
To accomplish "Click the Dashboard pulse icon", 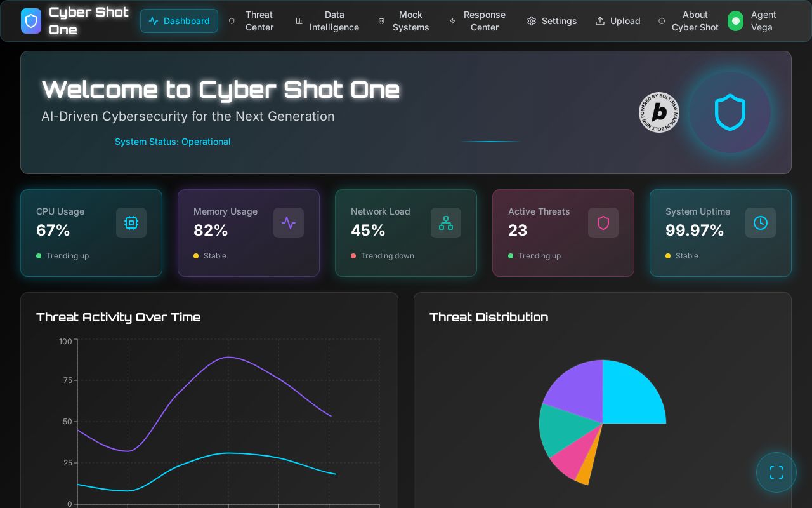I will (x=154, y=21).
